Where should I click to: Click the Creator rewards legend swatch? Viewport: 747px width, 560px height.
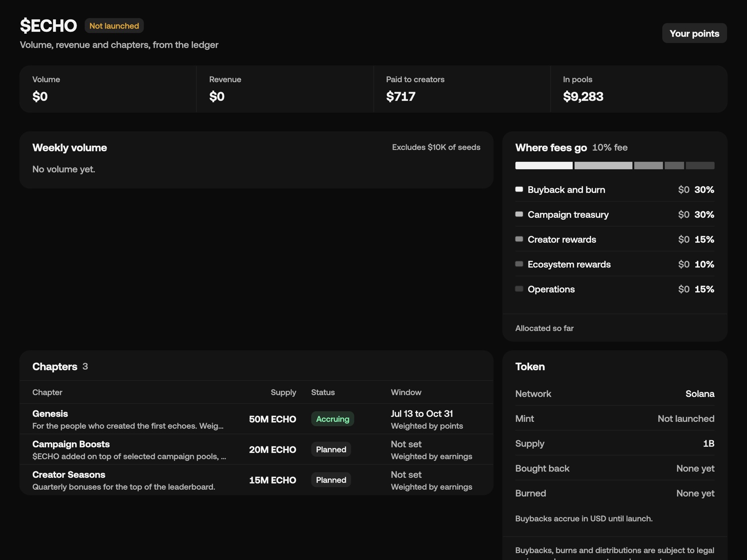519,239
